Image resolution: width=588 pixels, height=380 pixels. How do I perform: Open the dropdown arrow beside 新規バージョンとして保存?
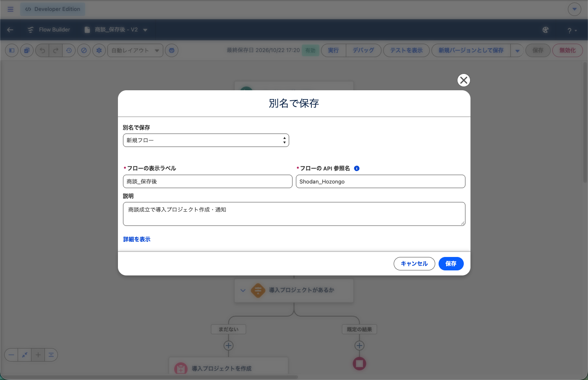[517, 50]
